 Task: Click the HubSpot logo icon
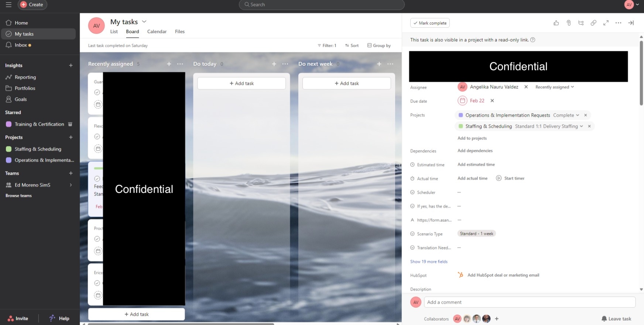click(460, 275)
